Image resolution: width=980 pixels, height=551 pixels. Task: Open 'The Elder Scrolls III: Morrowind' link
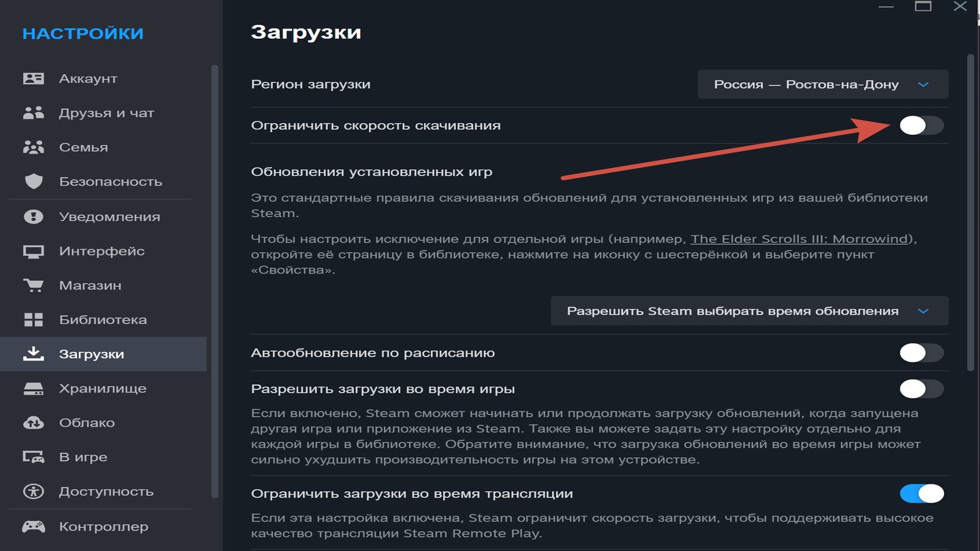point(799,239)
